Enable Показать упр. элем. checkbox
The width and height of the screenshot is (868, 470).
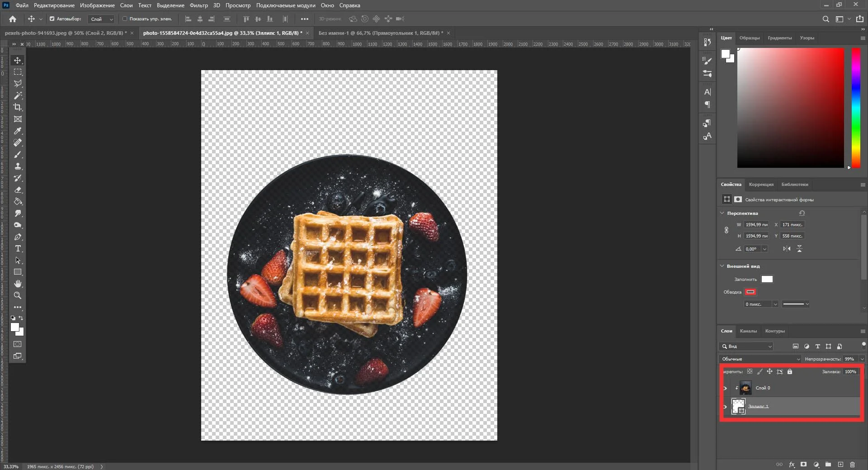[x=125, y=19]
